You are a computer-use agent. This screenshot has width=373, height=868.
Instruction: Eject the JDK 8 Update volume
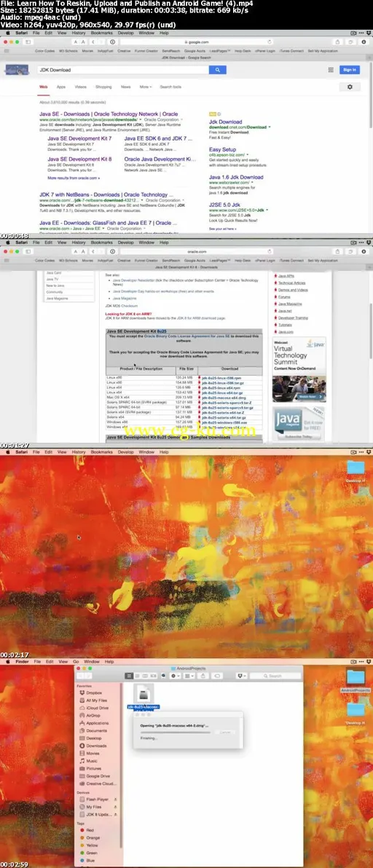pyautogui.click(x=116, y=815)
